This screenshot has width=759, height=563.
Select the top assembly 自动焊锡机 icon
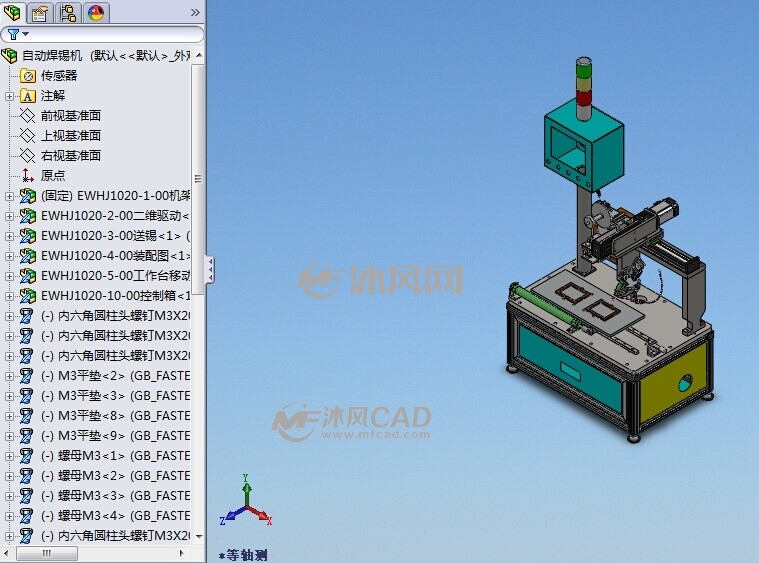pyautogui.click(x=9, y=56)
